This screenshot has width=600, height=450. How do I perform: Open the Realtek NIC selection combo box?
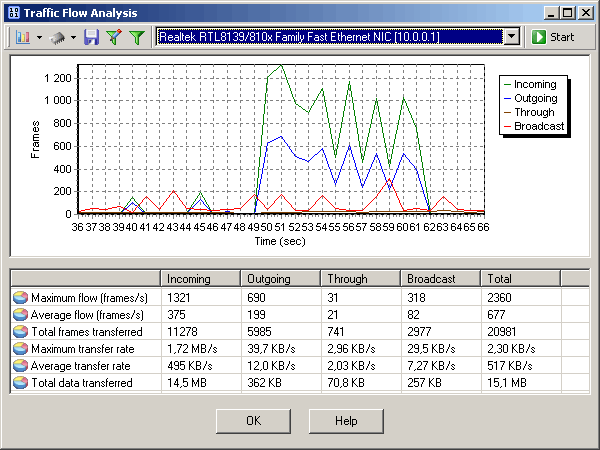(x=338, y=37)
